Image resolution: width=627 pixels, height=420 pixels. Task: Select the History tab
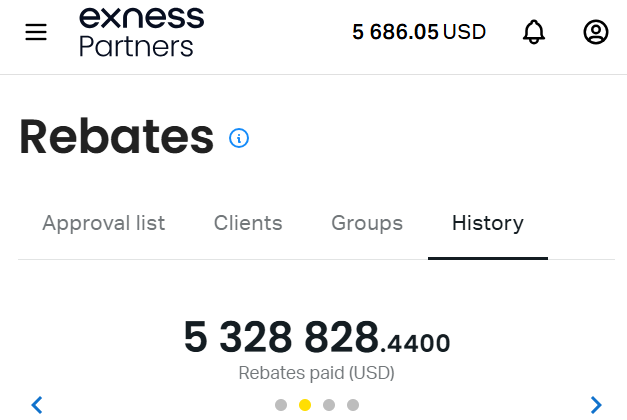[488, 223]
